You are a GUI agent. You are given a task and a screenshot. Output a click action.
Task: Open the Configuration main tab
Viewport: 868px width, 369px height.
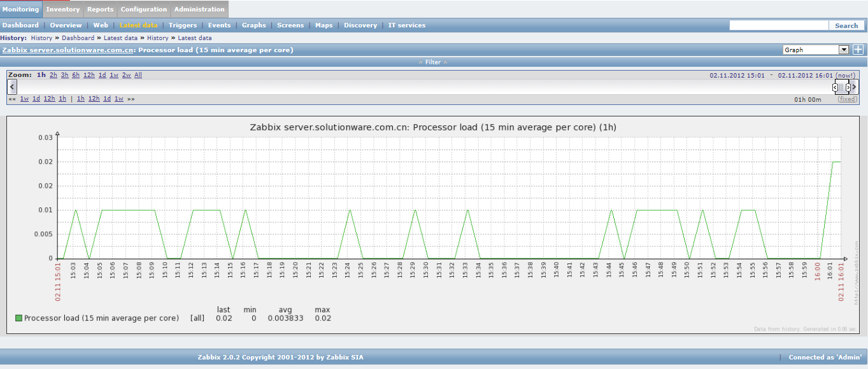(144, 10)
